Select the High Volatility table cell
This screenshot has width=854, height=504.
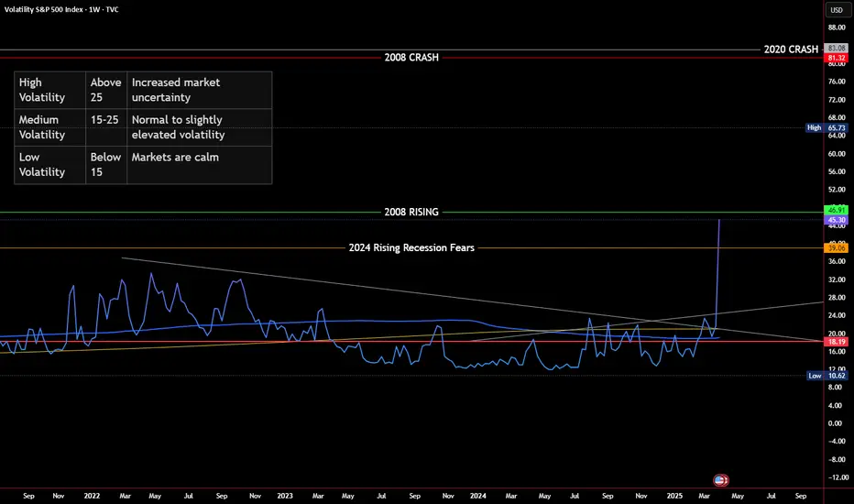[50, 90]
